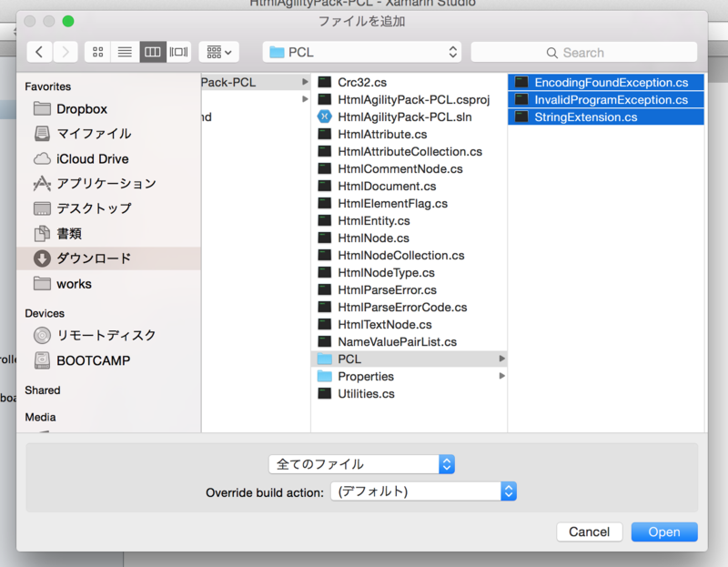Open the PCL folder path popup
Screen dimensions: 728x567
[x=361, y=52]
